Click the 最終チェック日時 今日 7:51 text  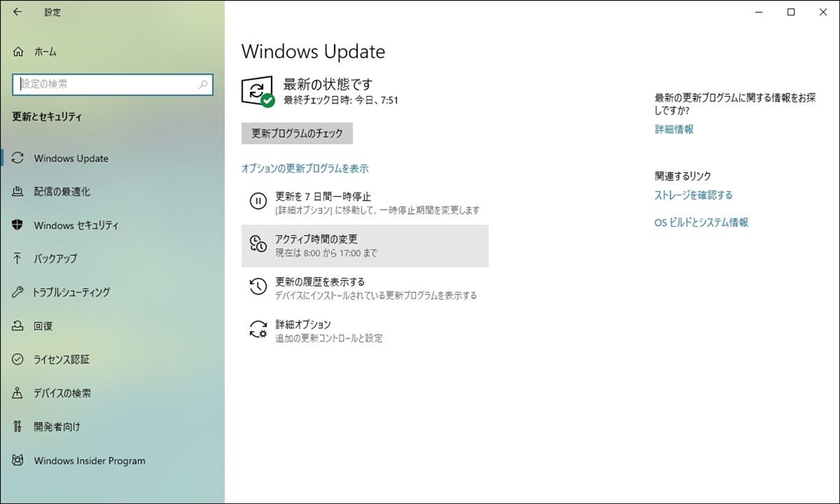point(340,100)
